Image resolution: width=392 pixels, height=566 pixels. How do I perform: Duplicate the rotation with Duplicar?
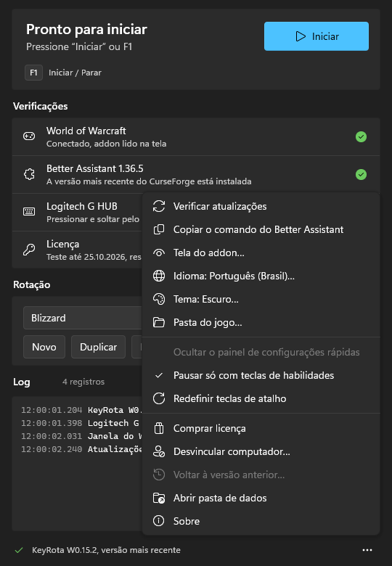coord(98,347)
